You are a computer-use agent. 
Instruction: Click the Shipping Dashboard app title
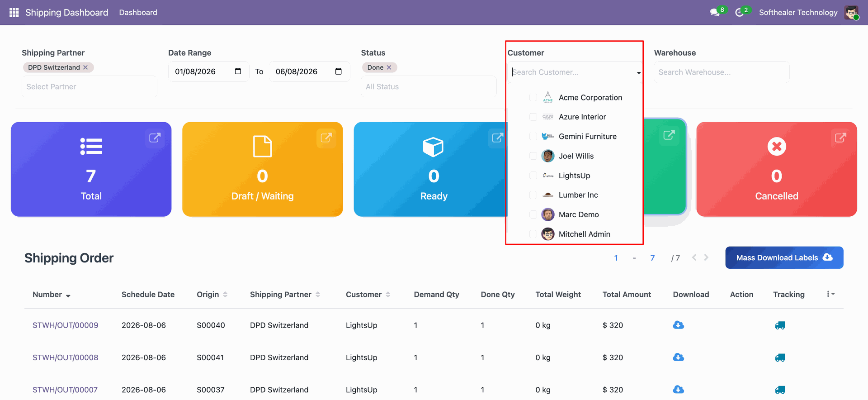67,12
